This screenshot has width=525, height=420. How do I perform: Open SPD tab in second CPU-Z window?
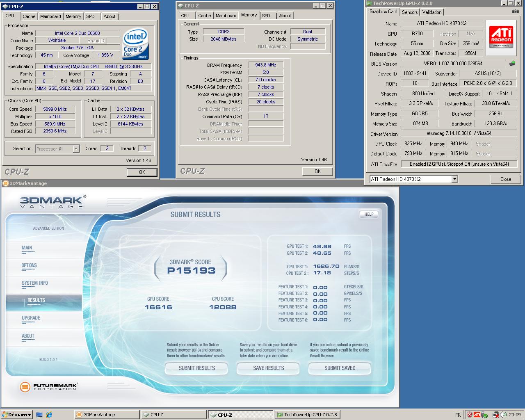pos(266,16)
